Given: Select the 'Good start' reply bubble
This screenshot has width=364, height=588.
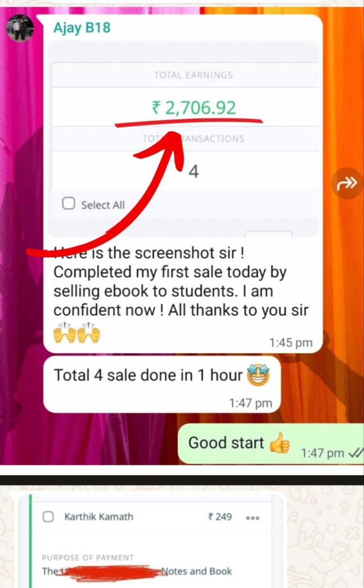Looking at the screenshot, I should click(271, 444).
